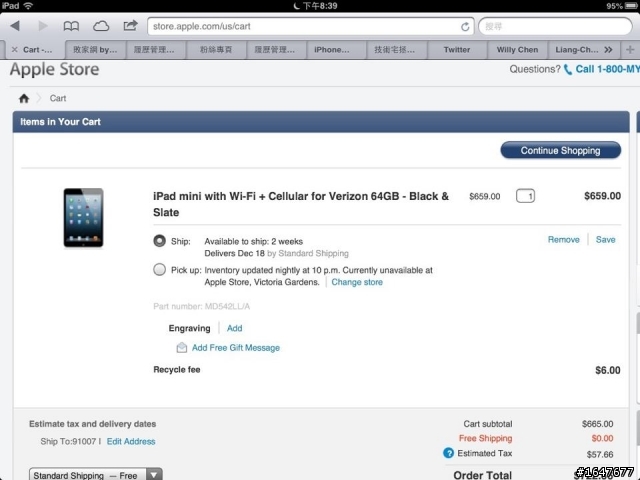Click Delivers Dec 18 text

click(x=234, y=253)
